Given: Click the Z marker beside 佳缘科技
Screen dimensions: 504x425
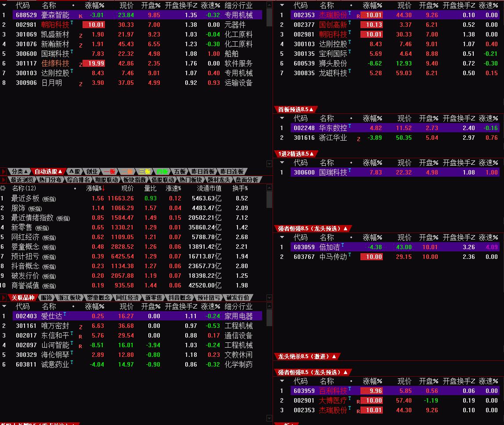Looking at the screenshot, I should tap(81, 64).
